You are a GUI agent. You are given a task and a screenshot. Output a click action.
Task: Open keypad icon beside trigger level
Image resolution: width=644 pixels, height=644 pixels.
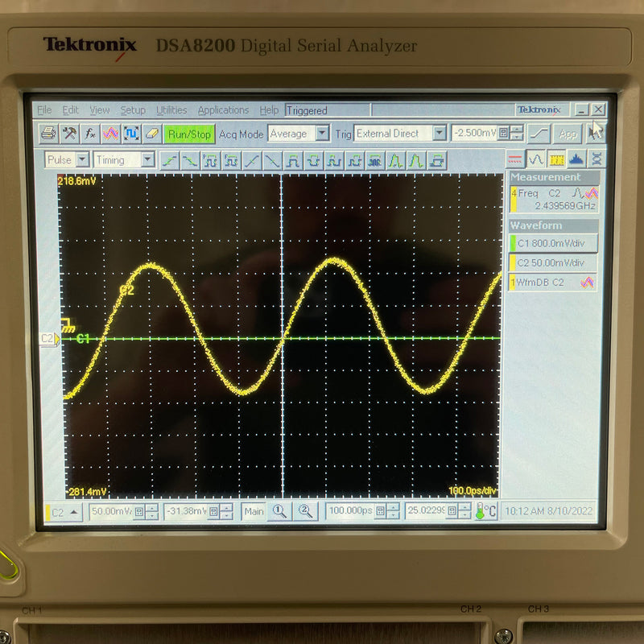click(504, 133)
